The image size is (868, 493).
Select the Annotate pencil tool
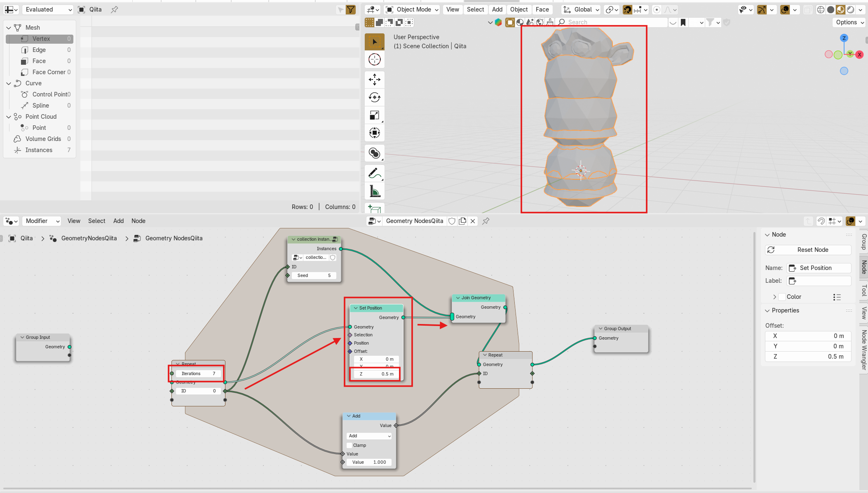374,173
